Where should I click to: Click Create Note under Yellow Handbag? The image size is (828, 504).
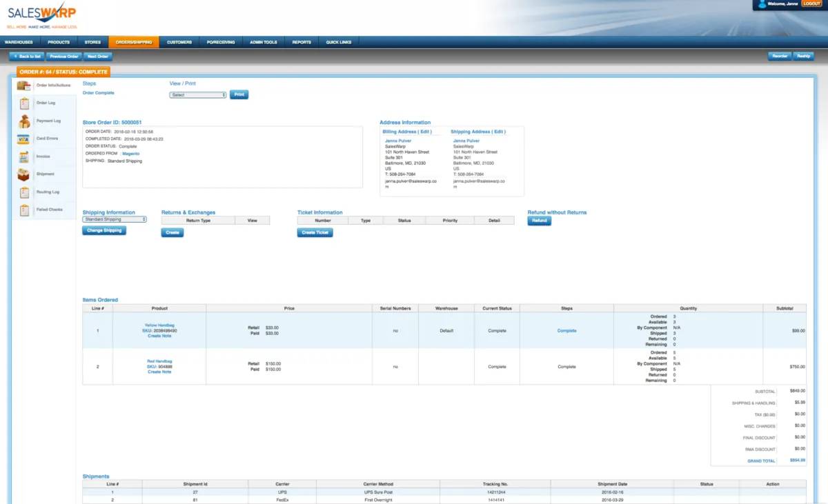click(159, 336)
